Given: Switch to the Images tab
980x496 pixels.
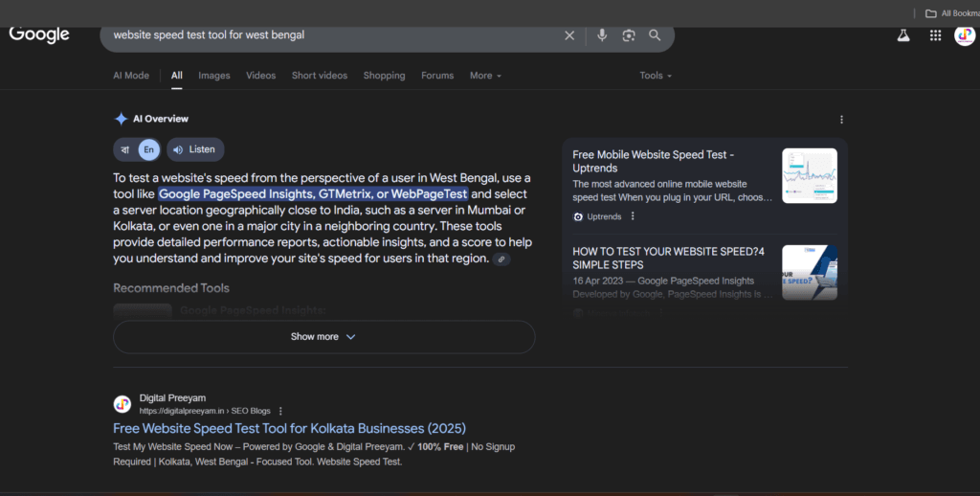Looking at the screenshot, I should pos(214,76).
